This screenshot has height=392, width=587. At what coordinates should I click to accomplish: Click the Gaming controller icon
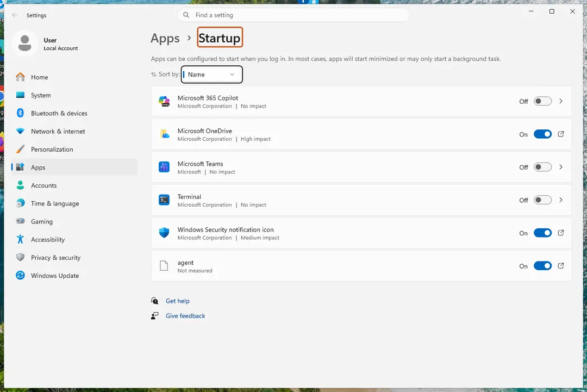pyautogui.click(x=20, y=221)
